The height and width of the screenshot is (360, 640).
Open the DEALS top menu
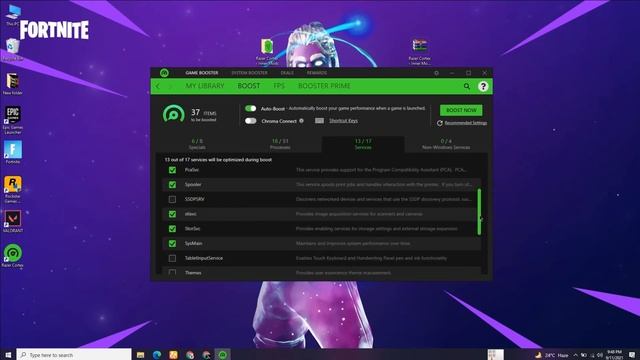click(x=287, y=73)
